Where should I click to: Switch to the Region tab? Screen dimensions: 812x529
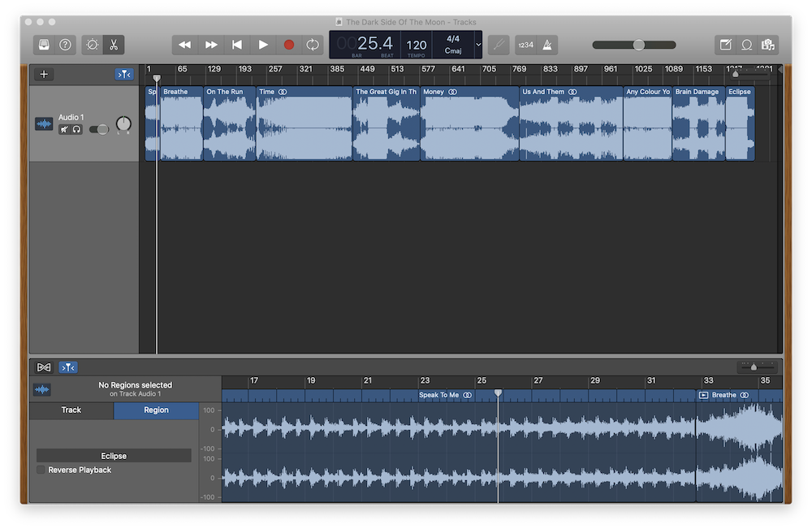coord(156,410)
